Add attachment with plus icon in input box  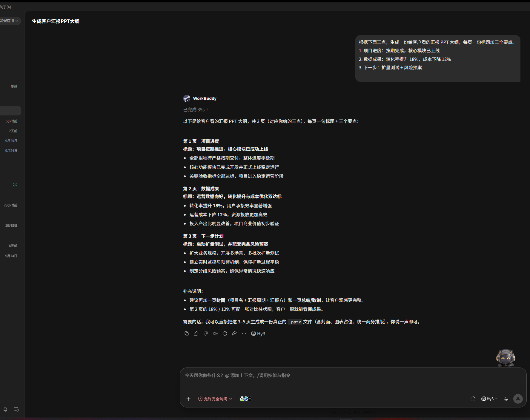[188, 399]
